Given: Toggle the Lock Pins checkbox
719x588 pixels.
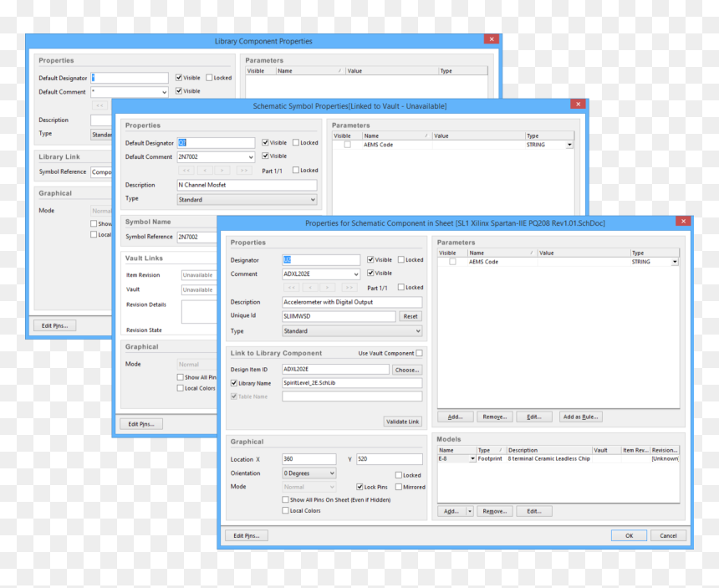Looking at the screenshot, I should tap(360, 487).
